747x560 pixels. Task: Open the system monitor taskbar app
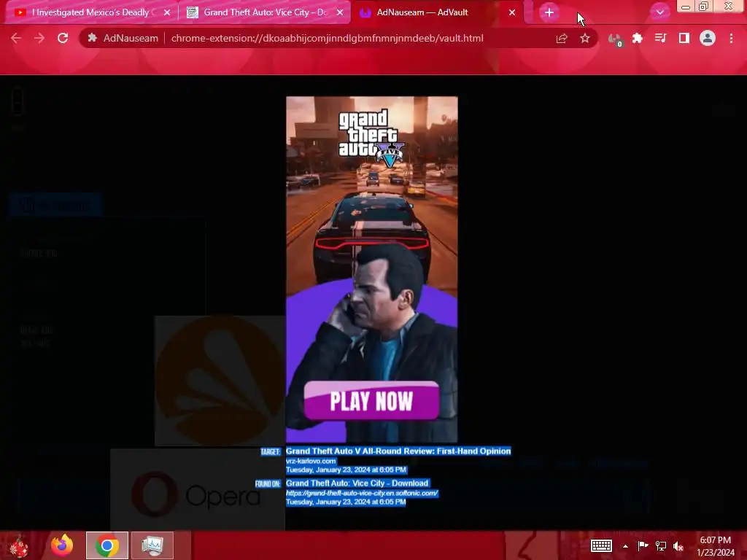pyautogui.click(x=152, y=545)
